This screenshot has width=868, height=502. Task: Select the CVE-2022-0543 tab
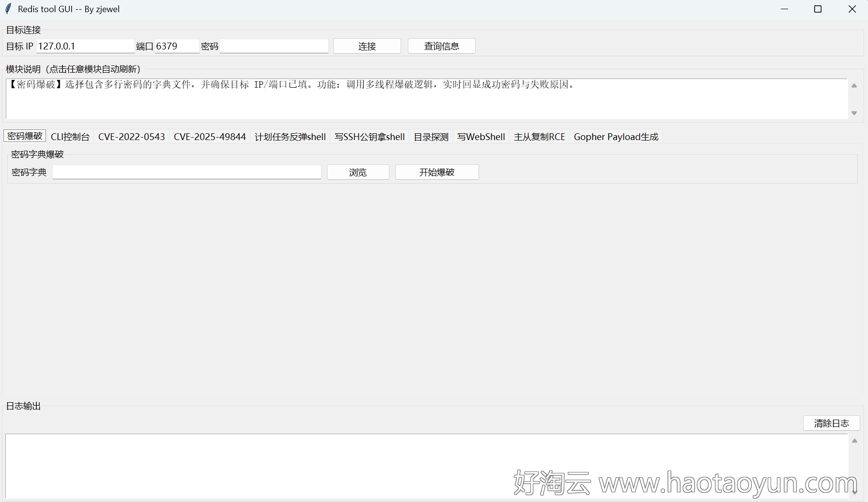132,137
